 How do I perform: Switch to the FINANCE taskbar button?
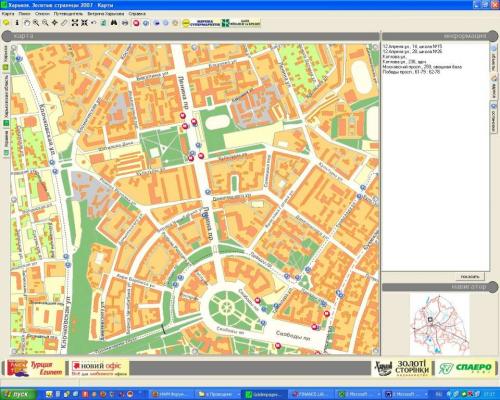310,394
